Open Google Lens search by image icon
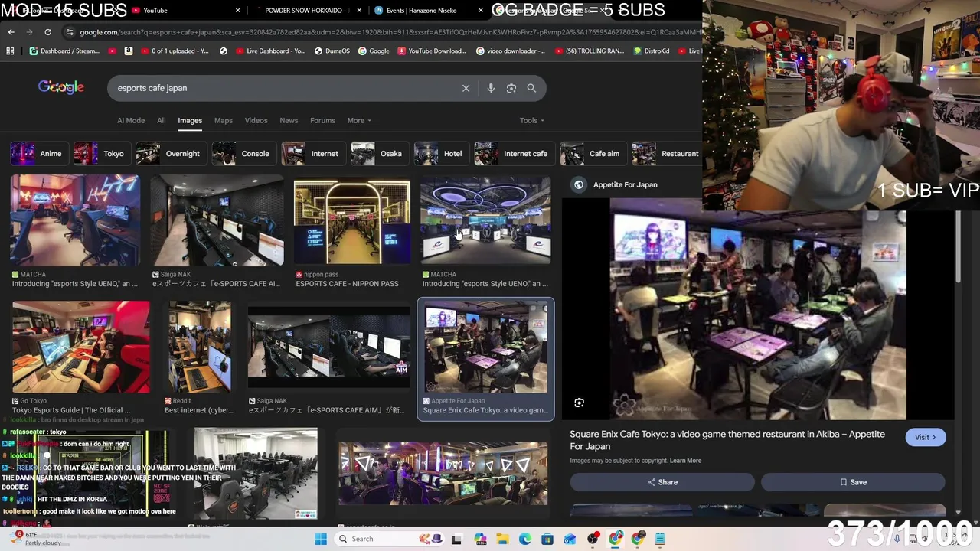This screenshot has height=551, width=980. click(511, 88)
